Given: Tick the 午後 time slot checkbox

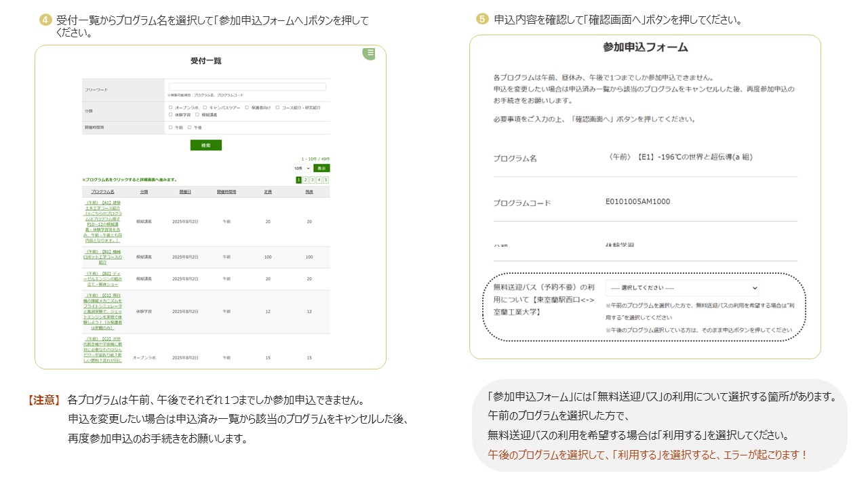Looking at the screenshot, I should click(189, 127).
